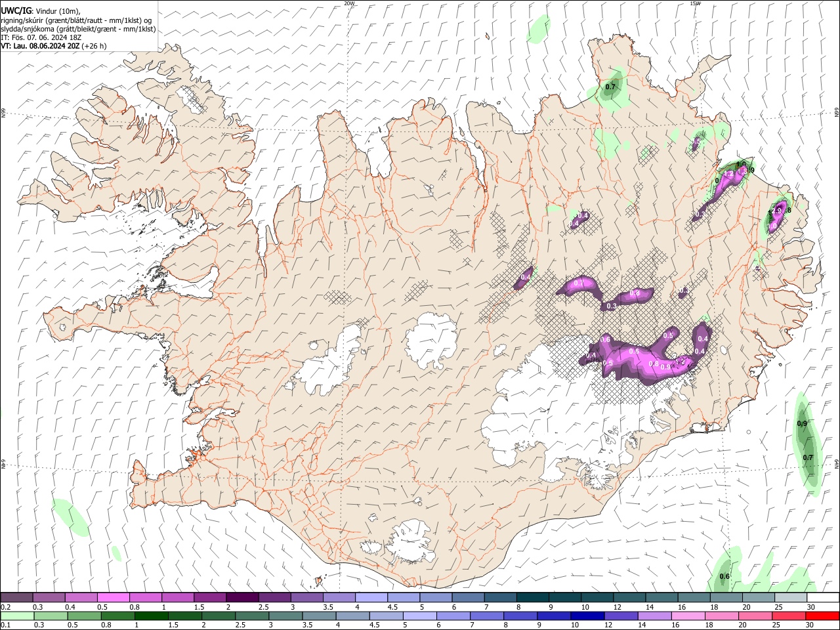Pick the purple 1.5 swatch on snow scale
Image resolution: width=840 pixels, height=630 pixels.
point(210,598)
